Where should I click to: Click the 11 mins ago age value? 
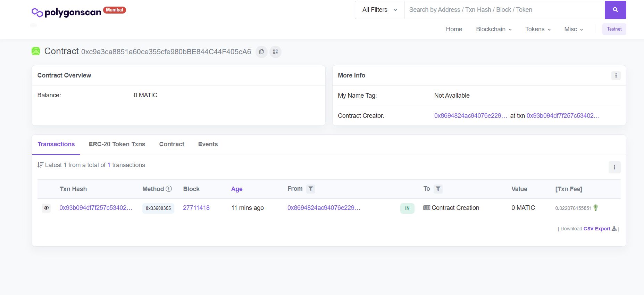click(x=248, y=208)
